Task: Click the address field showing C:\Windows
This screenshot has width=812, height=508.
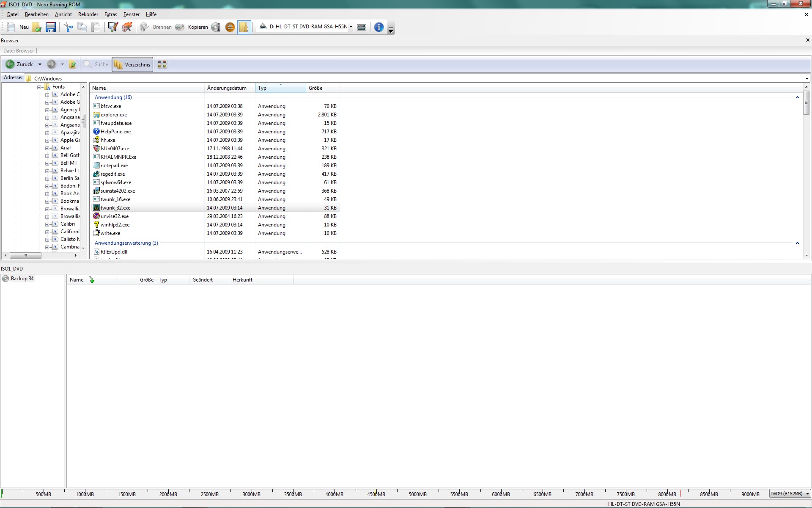Action: (x=414, y=78)
